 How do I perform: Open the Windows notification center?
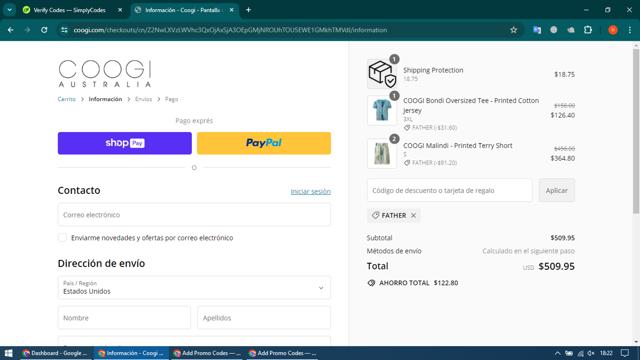coord(625,353)
